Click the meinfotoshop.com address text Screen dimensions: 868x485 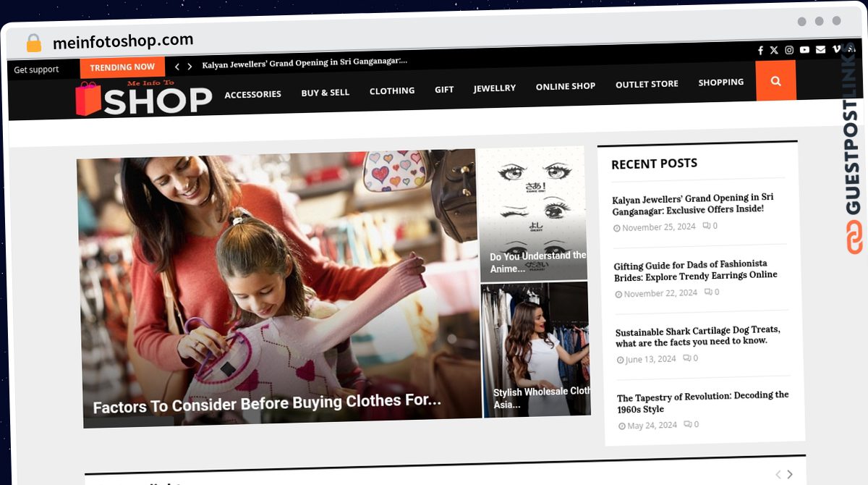click(123, 41)
